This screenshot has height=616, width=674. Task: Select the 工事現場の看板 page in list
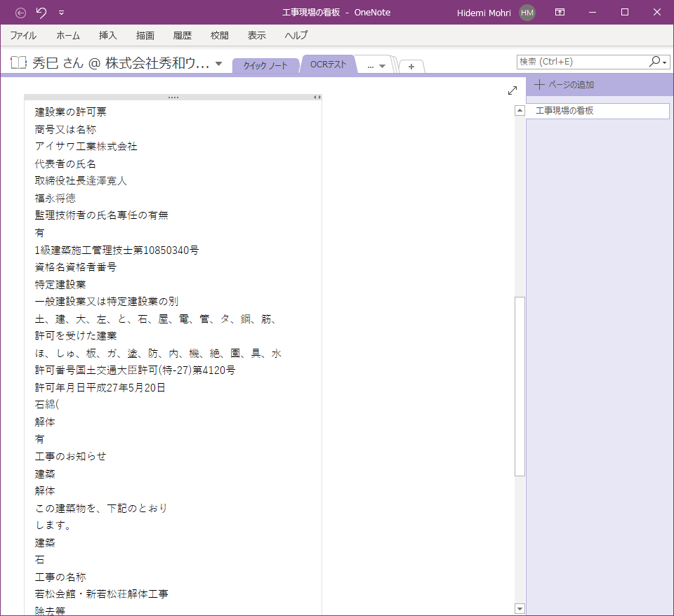pyautogui.click(x=597, y=111)
